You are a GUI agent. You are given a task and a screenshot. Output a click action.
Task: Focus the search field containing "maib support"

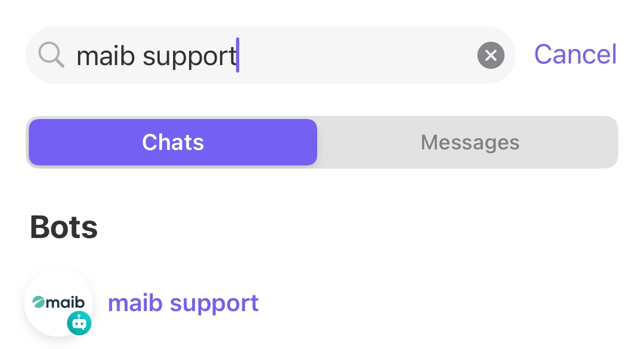[x=270, y=55]
